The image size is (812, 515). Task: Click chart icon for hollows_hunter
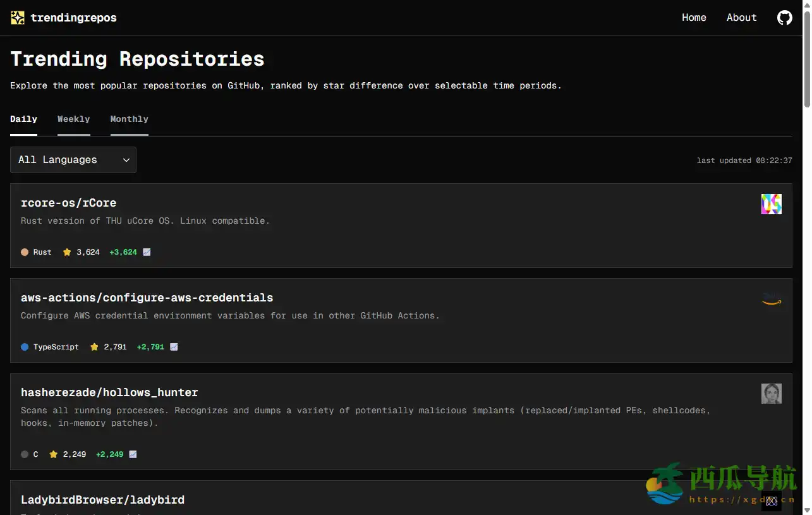[x=133, y=454]
